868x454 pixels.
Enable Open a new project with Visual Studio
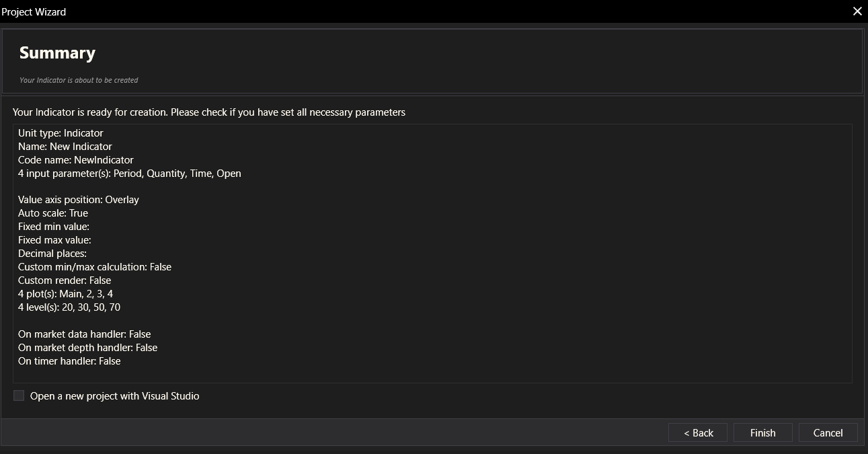pyautogui.click(x=19, y=396)
